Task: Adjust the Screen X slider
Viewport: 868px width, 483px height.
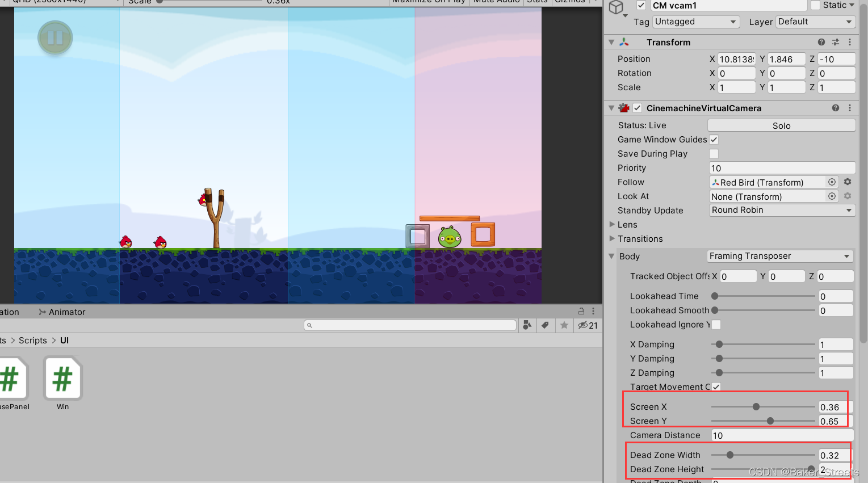Action: [x=763, y=407]
